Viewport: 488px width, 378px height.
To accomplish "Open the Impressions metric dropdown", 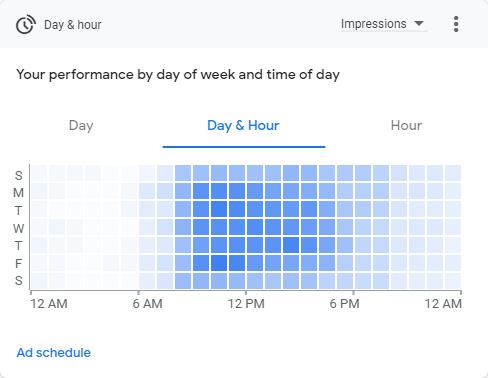I will (x=384, y=24).
